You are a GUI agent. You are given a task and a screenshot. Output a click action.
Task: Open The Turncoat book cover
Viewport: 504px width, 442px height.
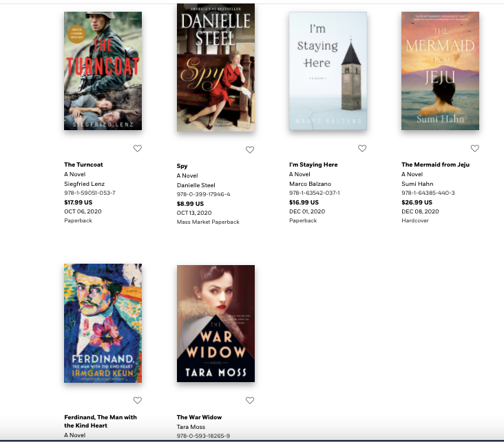(x=103, y=71)
